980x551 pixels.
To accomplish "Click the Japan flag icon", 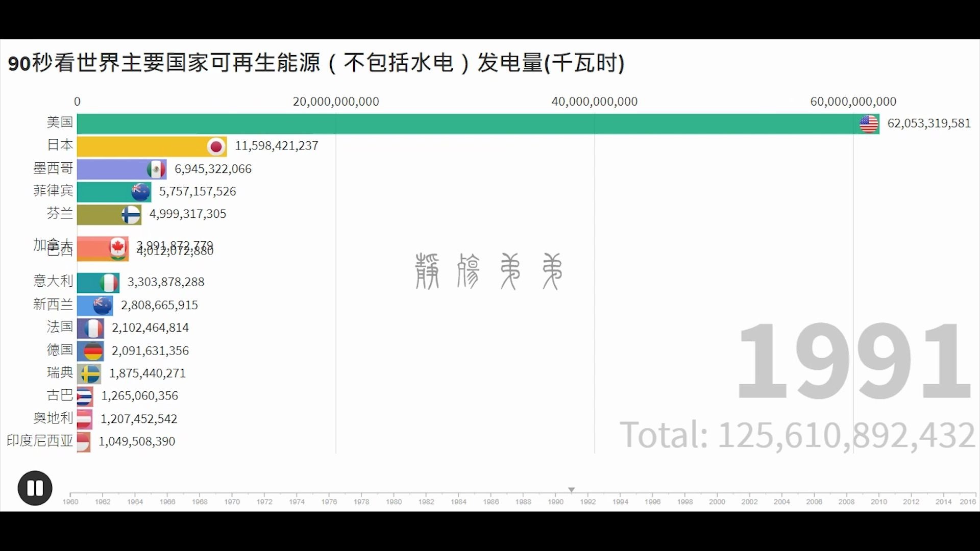I will tap(216, 146).
